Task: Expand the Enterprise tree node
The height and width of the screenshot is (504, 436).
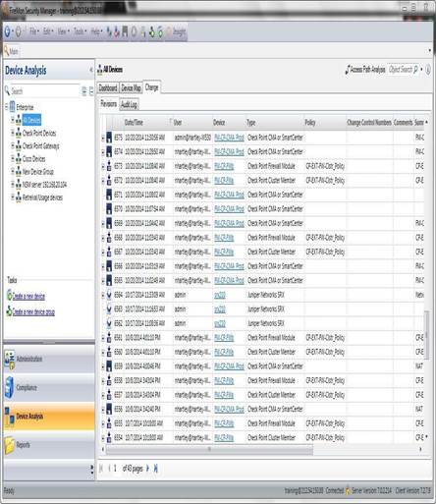Action: click(x=6, y=106)
